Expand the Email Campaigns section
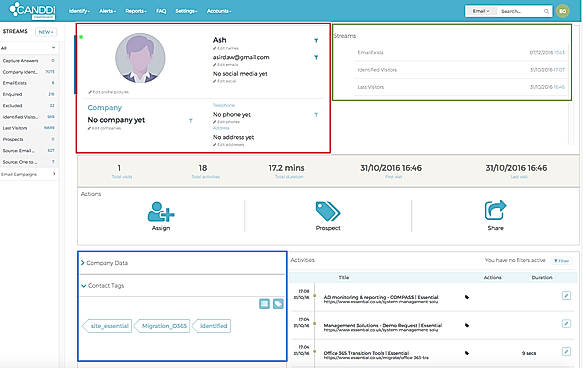583x368 pixels. (28, 174)
